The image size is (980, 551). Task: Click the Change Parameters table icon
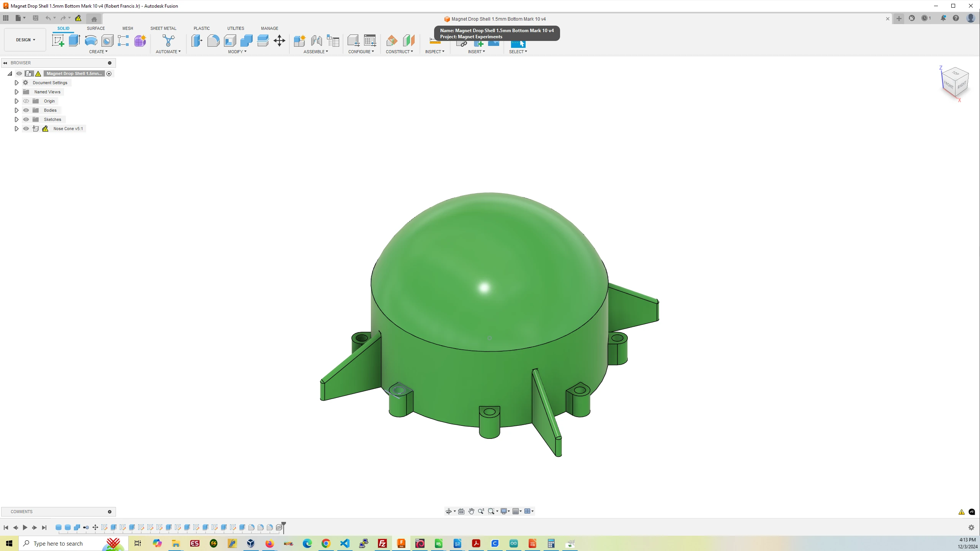coord(370,41)
